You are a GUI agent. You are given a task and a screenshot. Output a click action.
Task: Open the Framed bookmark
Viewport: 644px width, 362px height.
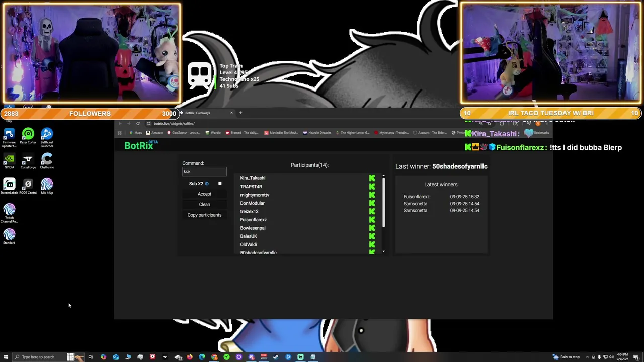tap(242, 133)
